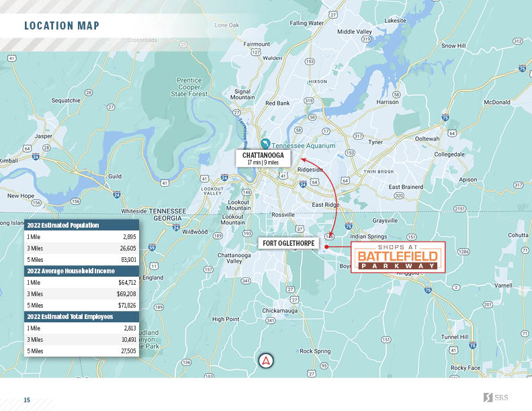Screen dimensions: 532x411
Task: Click the Rock Spring map label
Action: 315,351
